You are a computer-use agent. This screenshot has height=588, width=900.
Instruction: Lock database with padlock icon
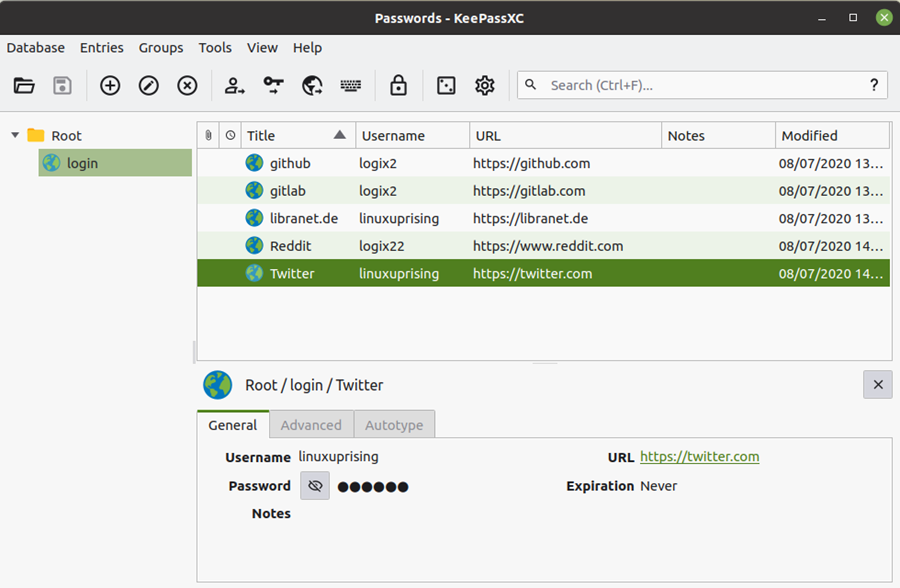(x=398, y=86)
